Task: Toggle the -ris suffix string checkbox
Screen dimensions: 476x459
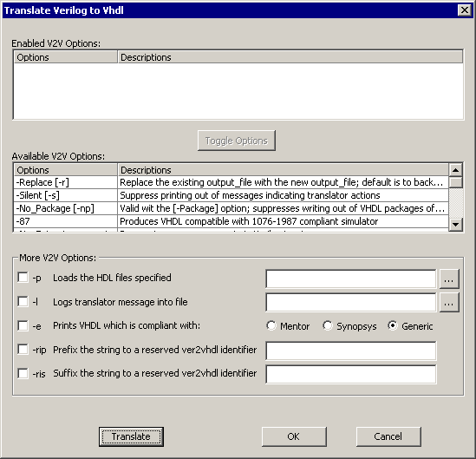Action: (x=23, y=373)
